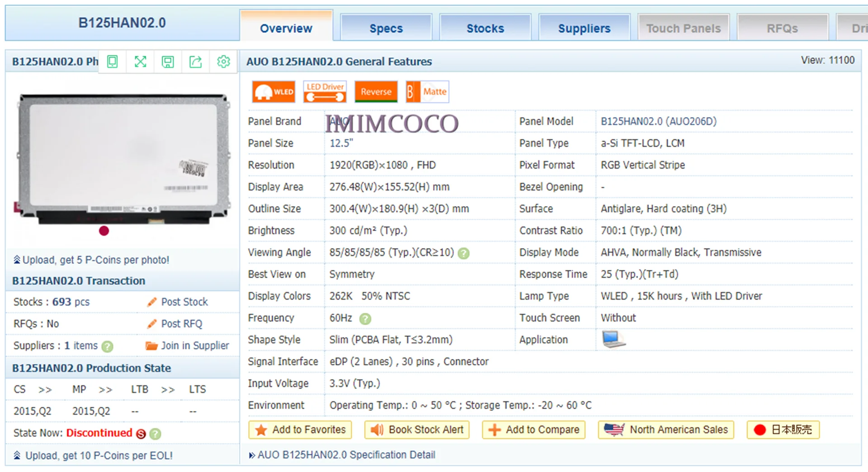Click the 693 stocks count
Screen dimensions: 868x472
coord(61,302)
